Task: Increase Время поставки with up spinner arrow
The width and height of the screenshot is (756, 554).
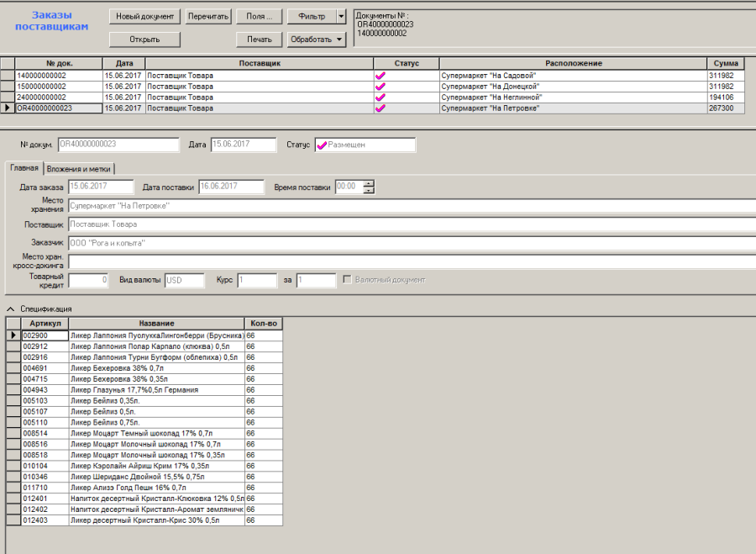Action: 369,183
